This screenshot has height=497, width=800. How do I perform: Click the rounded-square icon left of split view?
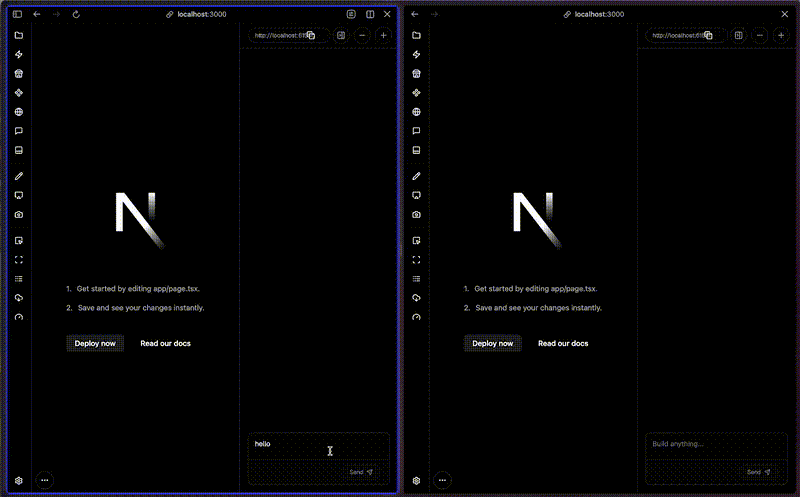coord(351,14)
